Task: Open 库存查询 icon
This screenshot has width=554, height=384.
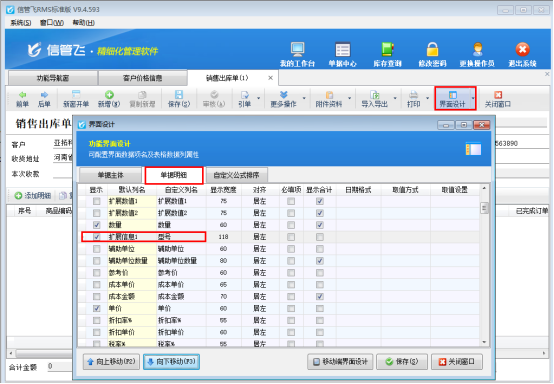Action: click(x=387, y=49)
